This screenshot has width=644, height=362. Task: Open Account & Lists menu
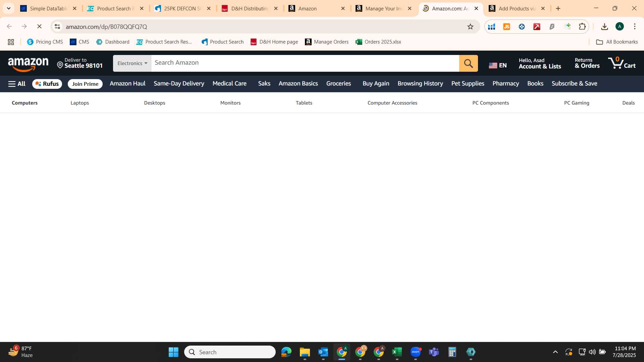(x=540, y=63)
